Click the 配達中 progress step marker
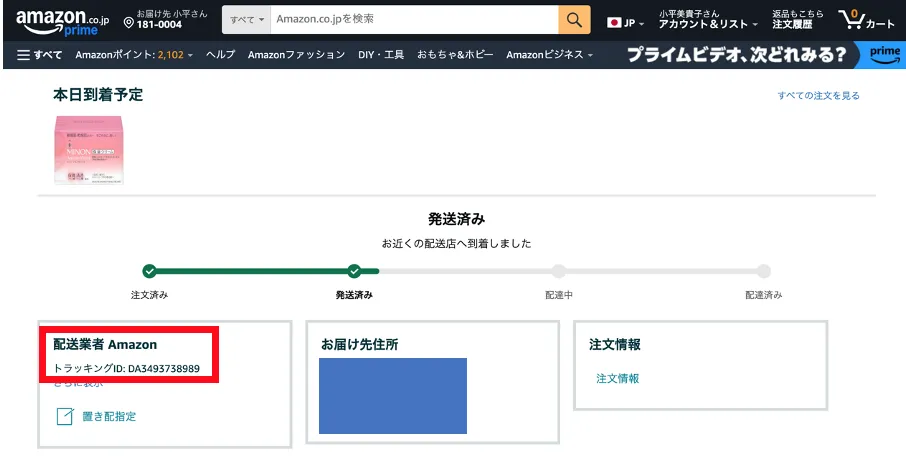 [x=558, y=271]
